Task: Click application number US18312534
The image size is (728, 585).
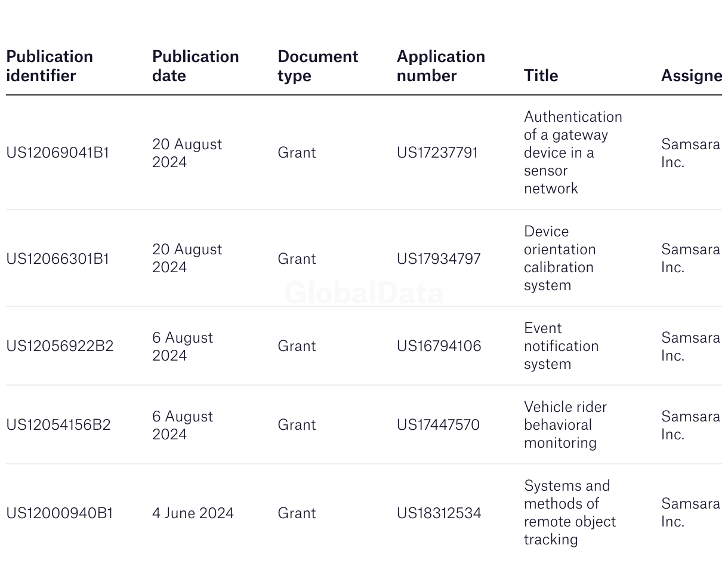Action: (439, 513)
